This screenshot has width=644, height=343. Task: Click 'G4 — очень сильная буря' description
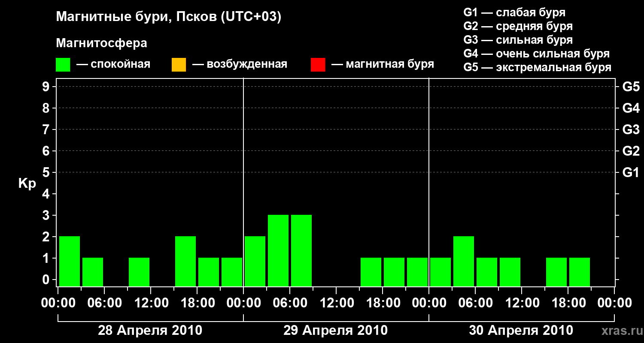537,54
